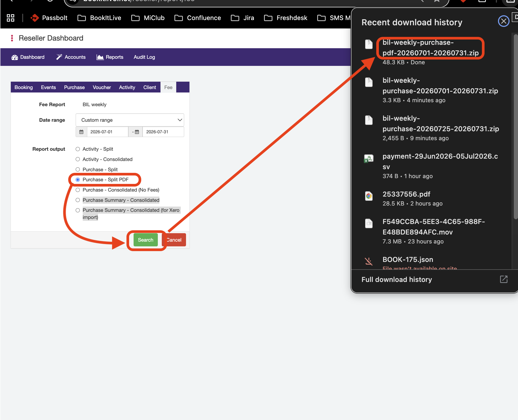Switch to the Activity report tab

pos(127,87)
